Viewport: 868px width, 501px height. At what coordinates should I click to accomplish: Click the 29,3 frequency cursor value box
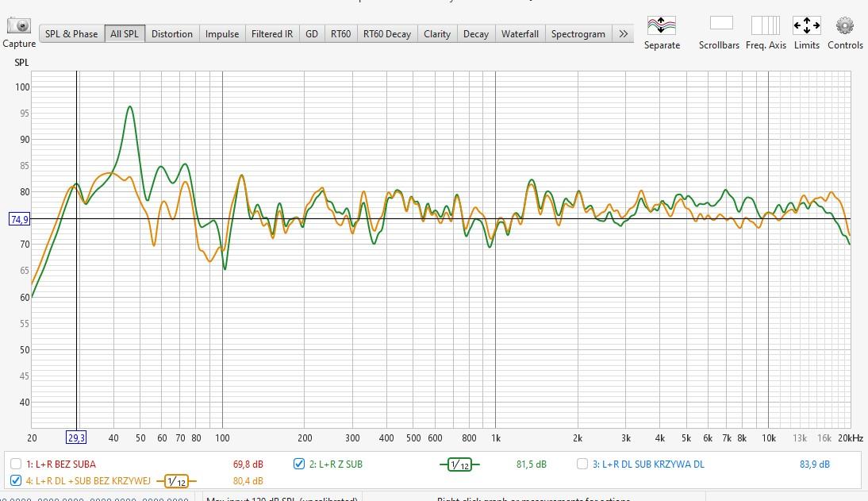[76, 437]
